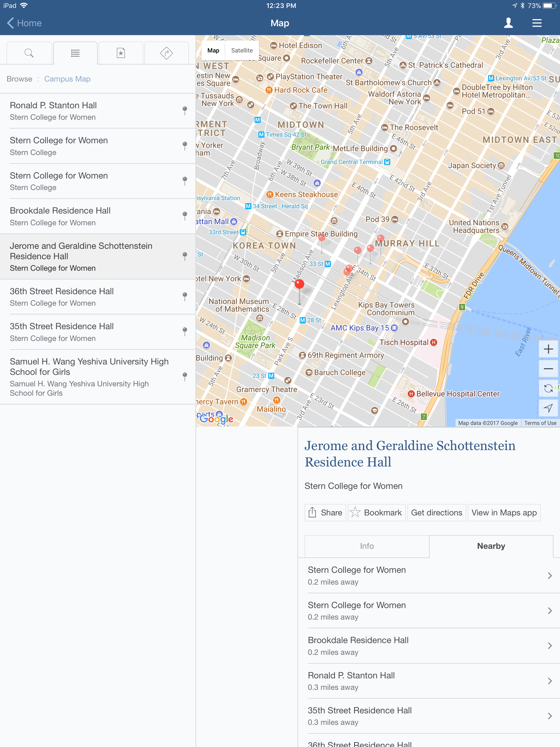Viewport: 560px width, 747px height.
Task: Open the user profile icon
Action: pos(508,23)
